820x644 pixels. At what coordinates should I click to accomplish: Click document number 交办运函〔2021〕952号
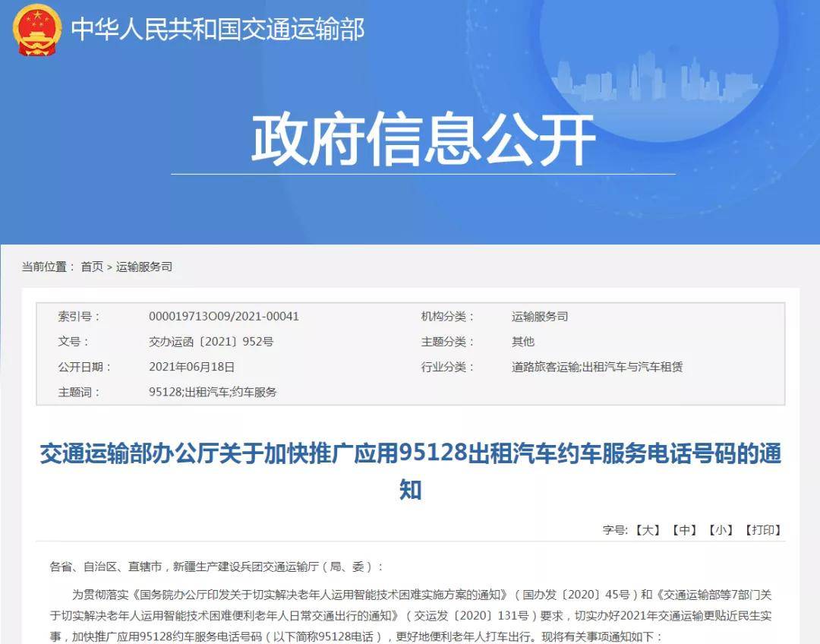pos(211,342)
